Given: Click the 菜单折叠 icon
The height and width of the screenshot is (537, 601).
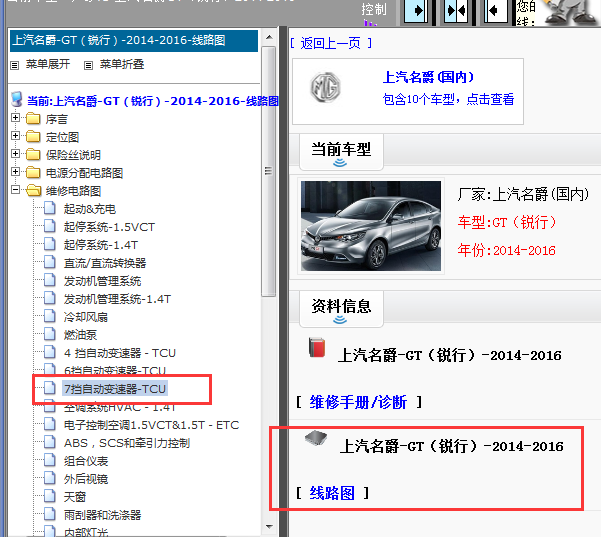Looking at the screenshot, I should [x=88, y=66].
